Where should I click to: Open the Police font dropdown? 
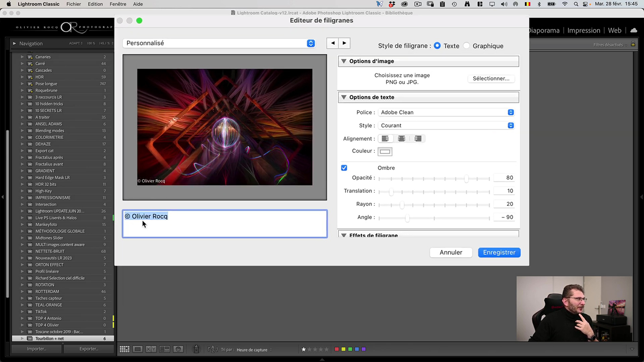pos(447,112)
